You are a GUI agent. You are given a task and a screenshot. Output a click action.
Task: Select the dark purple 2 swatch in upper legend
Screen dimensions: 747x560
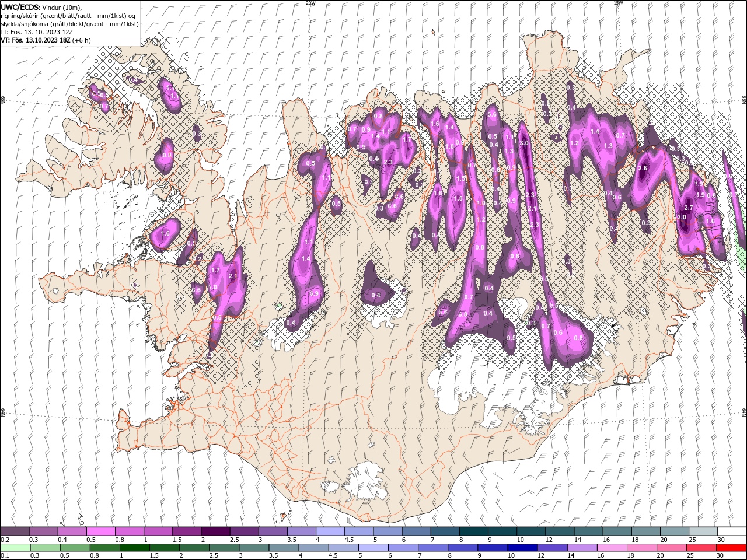(215, 531)
